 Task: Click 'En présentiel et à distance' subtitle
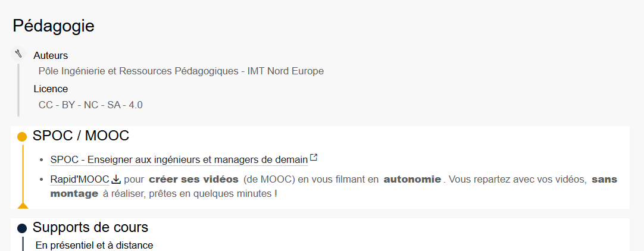pos(94,245)
